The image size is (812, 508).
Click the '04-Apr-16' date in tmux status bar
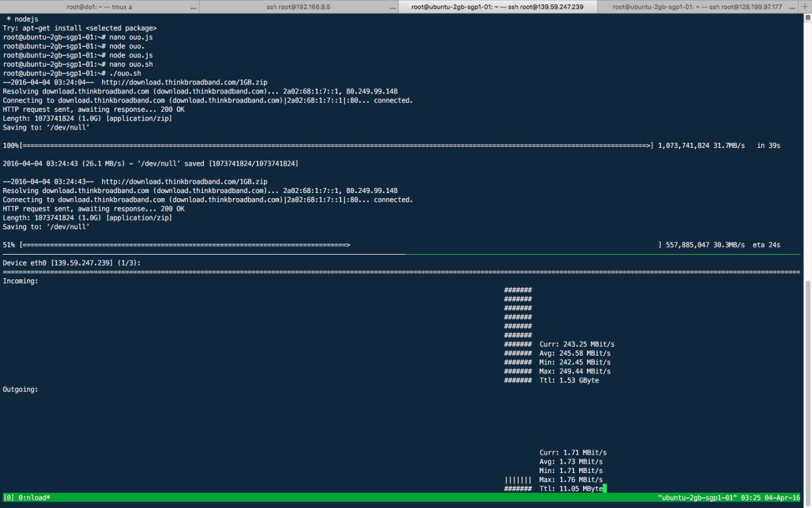782,498
